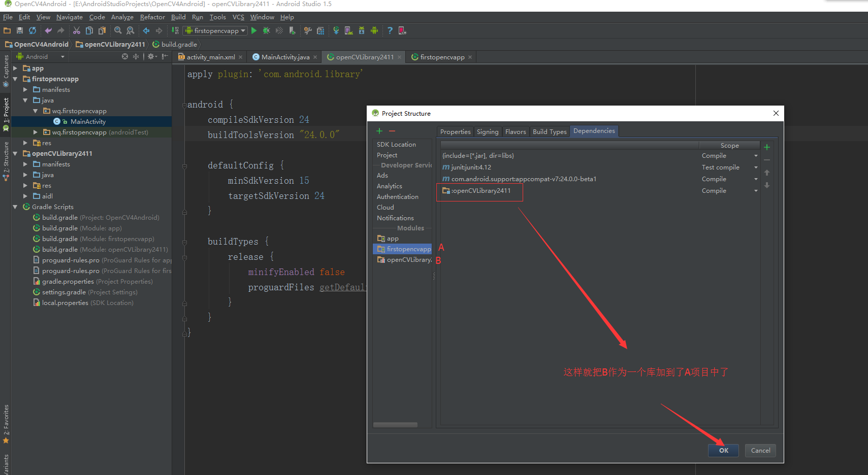Click the Sync Project with Gradle icon

tap(336, 30)
